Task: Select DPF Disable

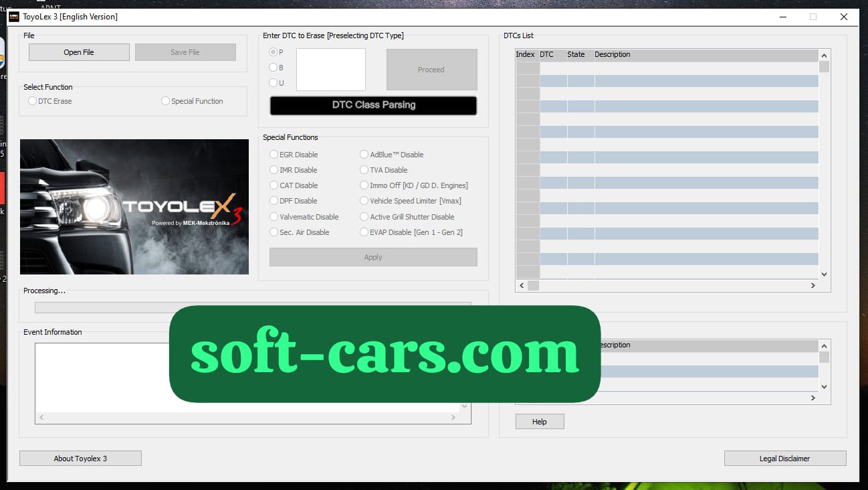Action: click(x=294, y=201)
